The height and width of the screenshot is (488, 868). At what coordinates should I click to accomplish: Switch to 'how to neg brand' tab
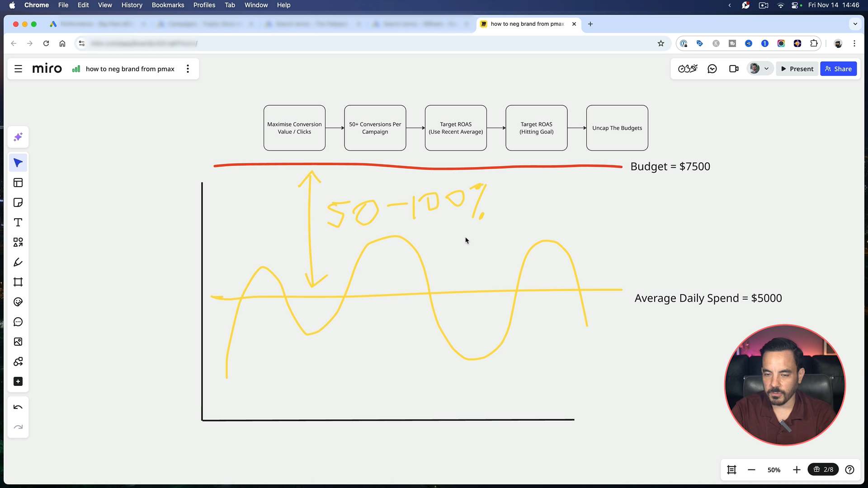tap(527, 24)
